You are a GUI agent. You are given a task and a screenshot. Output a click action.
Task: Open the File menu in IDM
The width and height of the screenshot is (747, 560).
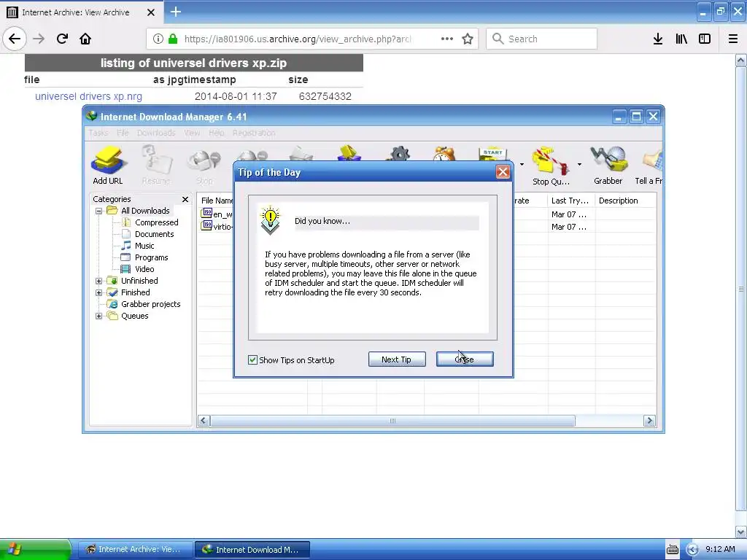tap(123, 133)
